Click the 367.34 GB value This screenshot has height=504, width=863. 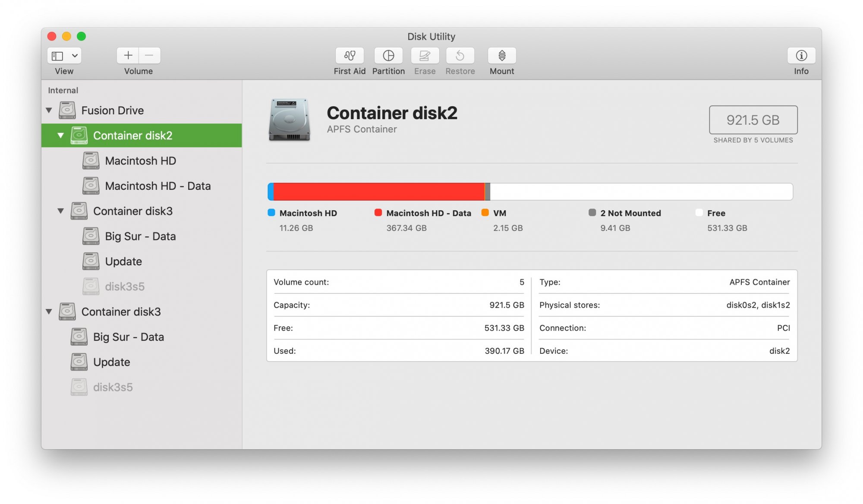(x=406, y=228)
